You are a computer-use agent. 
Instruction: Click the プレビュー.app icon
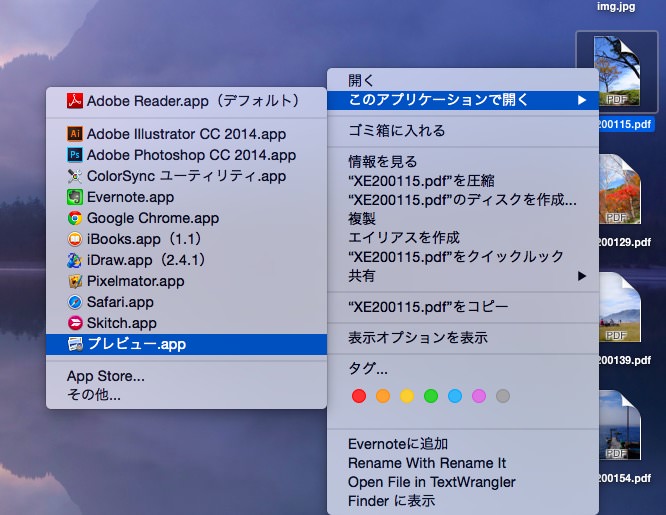tap(75, 344)
